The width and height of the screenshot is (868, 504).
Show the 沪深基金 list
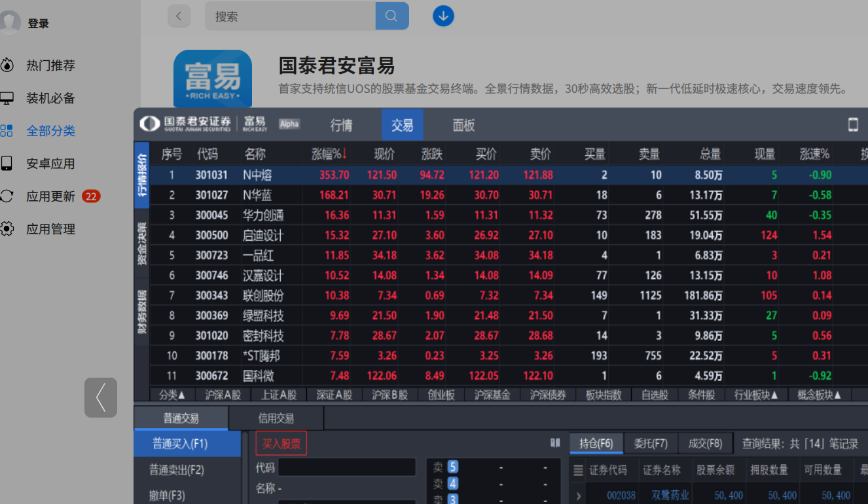pyautogui.click(x=492, y=395)
